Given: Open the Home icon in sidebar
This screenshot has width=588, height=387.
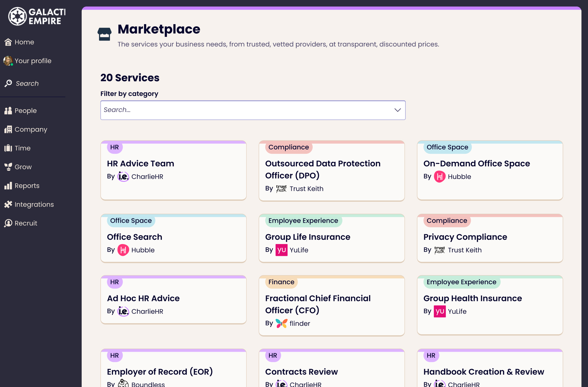Looking at the screenshot, I should 8,42.
